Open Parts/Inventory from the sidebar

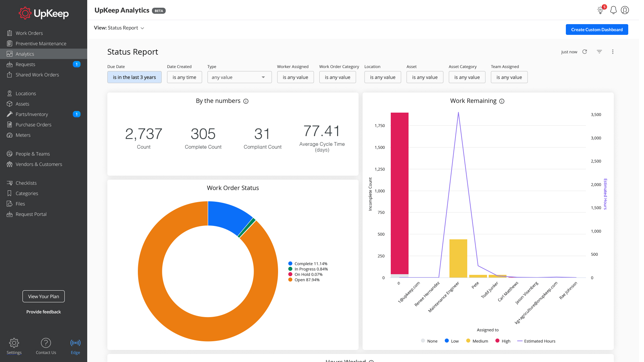[x=31, y=114]
